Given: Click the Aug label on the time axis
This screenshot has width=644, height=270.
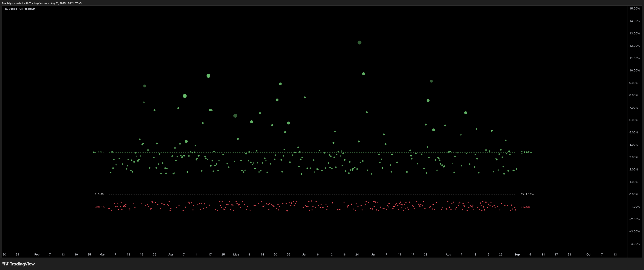Looking at the screenshot, I should click(x=448, y=255).
